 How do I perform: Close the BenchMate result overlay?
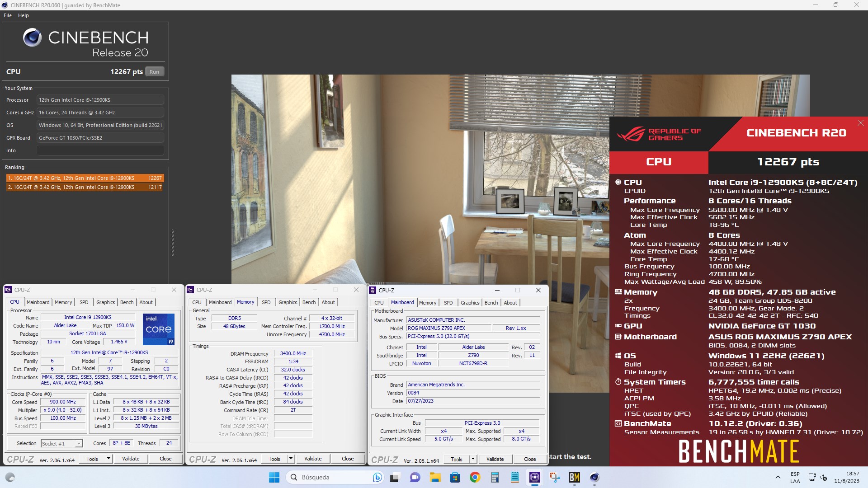pos(860,123)
